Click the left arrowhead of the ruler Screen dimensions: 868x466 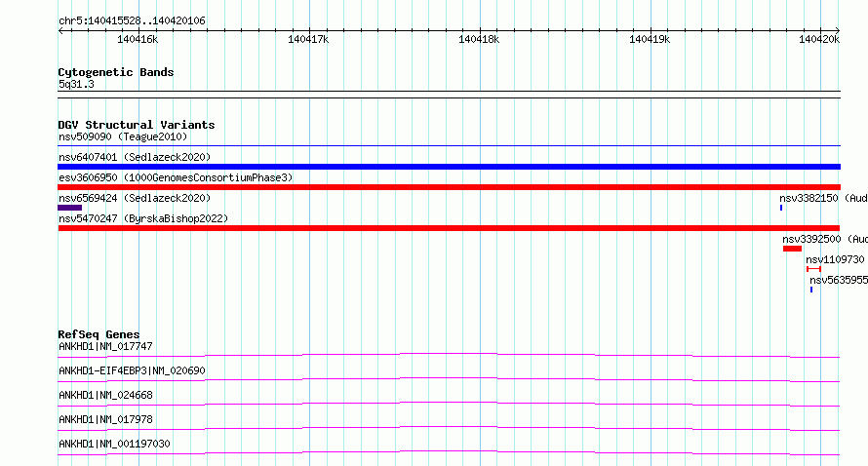pyautogui.click(x=60, y=30)
